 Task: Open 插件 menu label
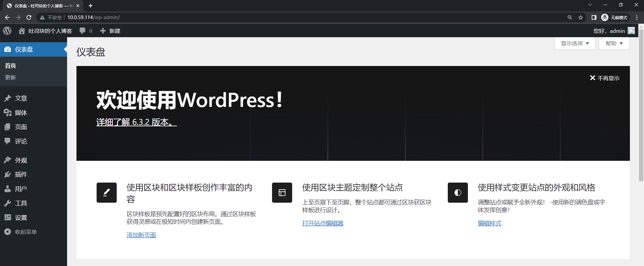point(21,174)
